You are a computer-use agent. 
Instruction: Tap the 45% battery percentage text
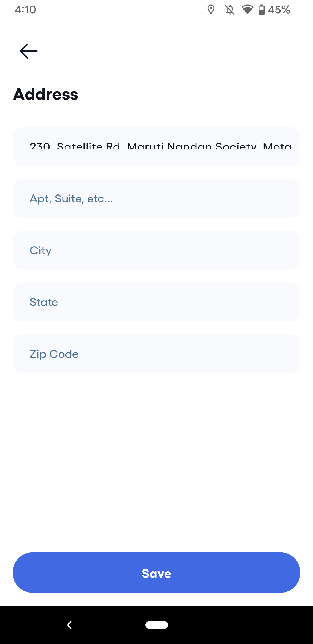pos(279,10)
